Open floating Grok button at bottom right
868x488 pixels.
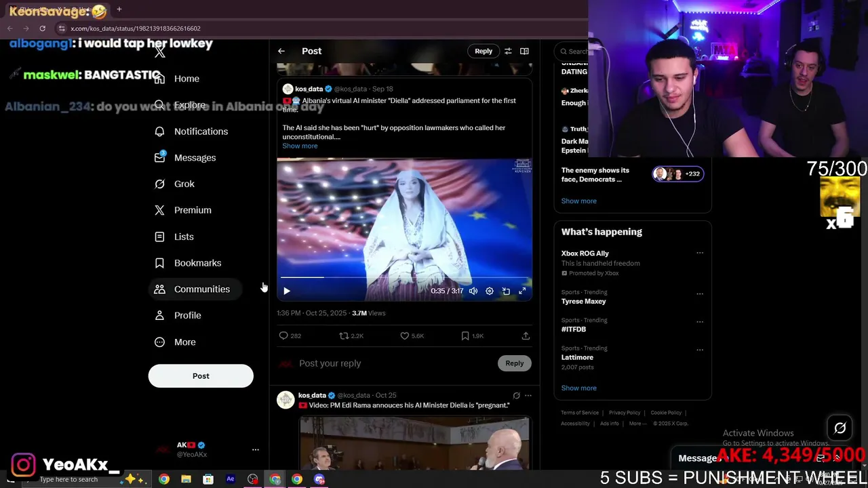(x=840, y=428)
